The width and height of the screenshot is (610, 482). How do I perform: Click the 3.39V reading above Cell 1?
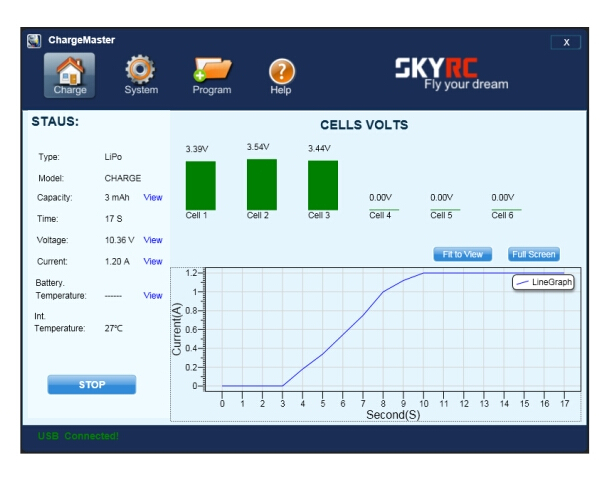[197, 149]
